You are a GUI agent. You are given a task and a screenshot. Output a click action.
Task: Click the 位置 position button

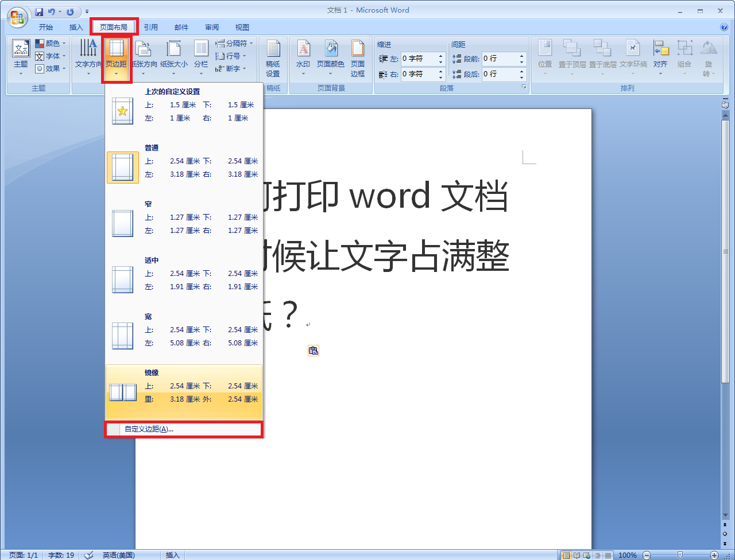pos(545,57)
